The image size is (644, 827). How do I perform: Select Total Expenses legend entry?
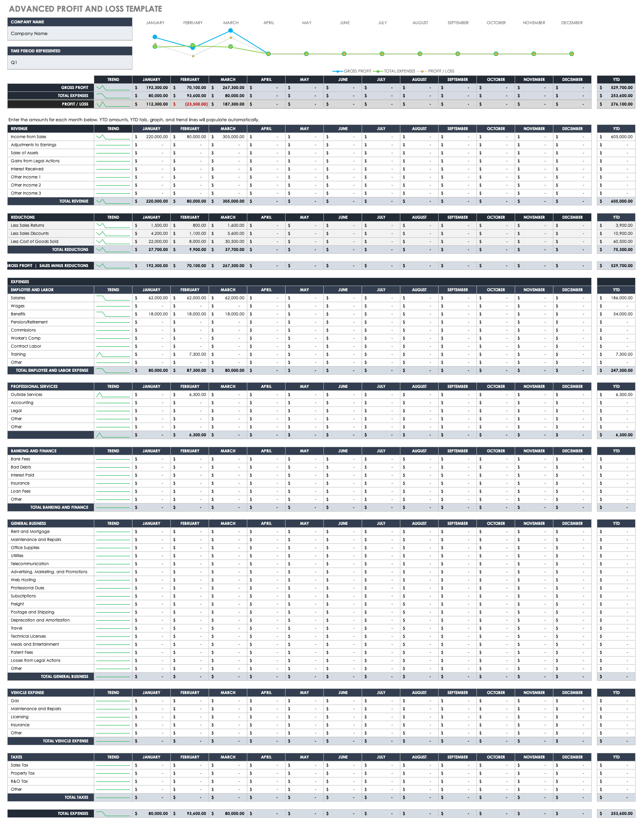[394, 71]
